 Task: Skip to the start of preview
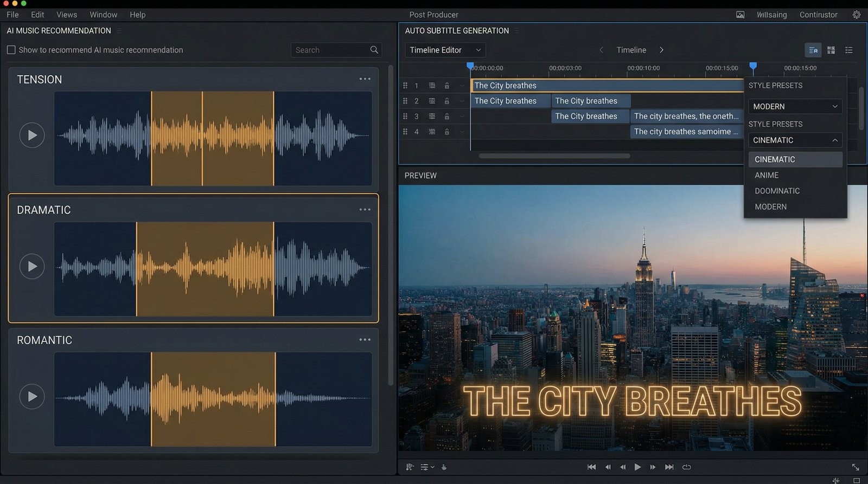point(592,467)
